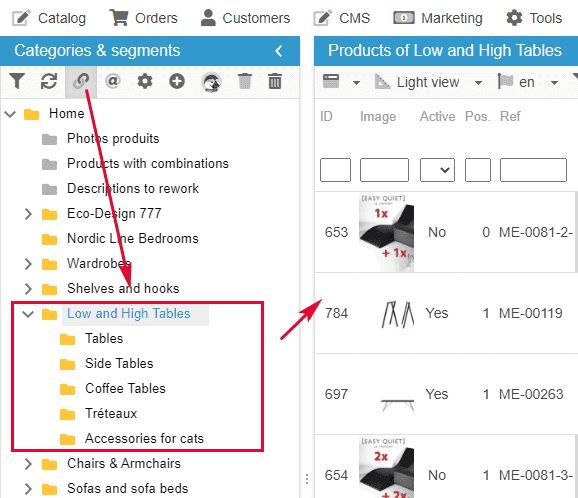This screenshot has height=498, width=578.
Task: Select the Tables subcategory
Action: click(x=104, y=338)
